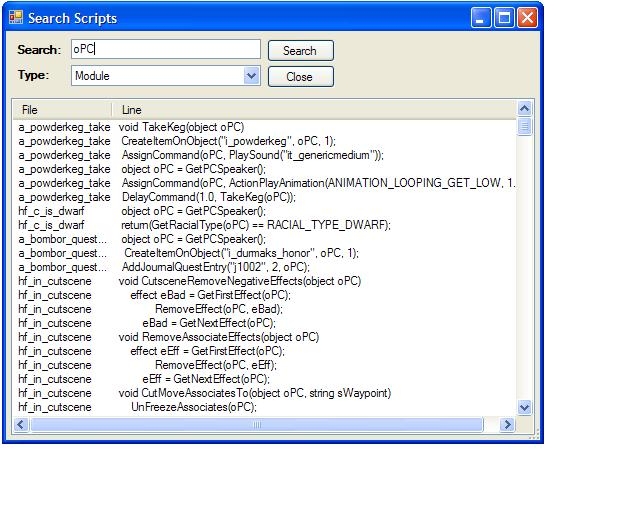The width and height of the screenshot is (640, 512).
Task: Click the Search text field containing oPC
Action: 165,49
